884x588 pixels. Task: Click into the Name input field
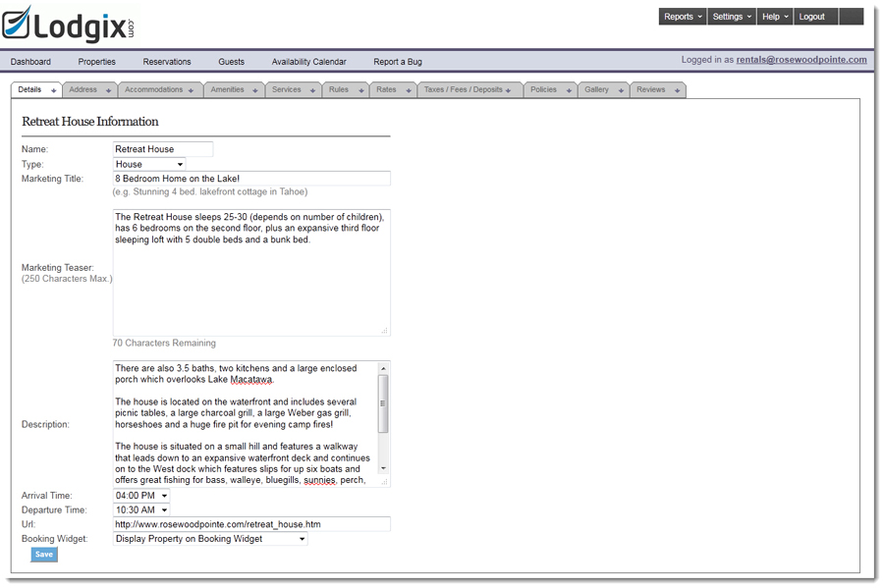(163, 149)
